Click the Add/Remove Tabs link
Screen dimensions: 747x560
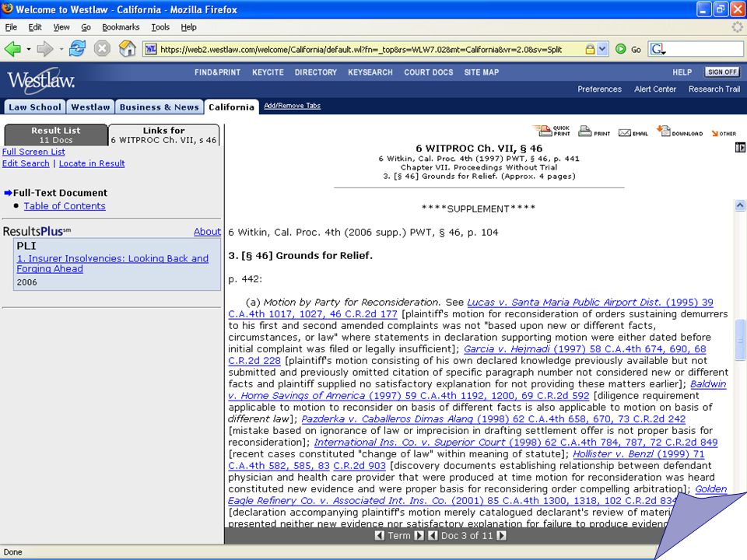(x=292, y=106)
